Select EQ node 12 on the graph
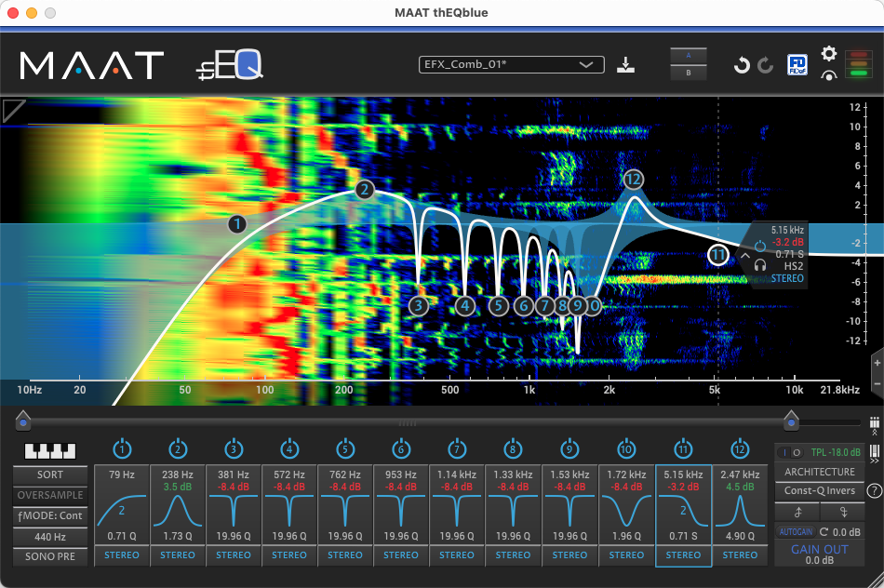This screenshot has height=588, width=884. 634,179
